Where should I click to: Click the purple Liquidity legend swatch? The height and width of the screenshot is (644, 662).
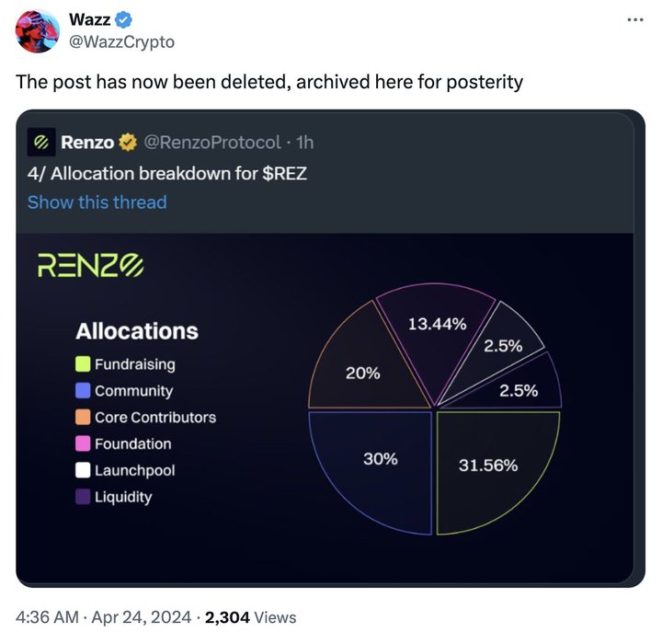(x=83, y=497)
